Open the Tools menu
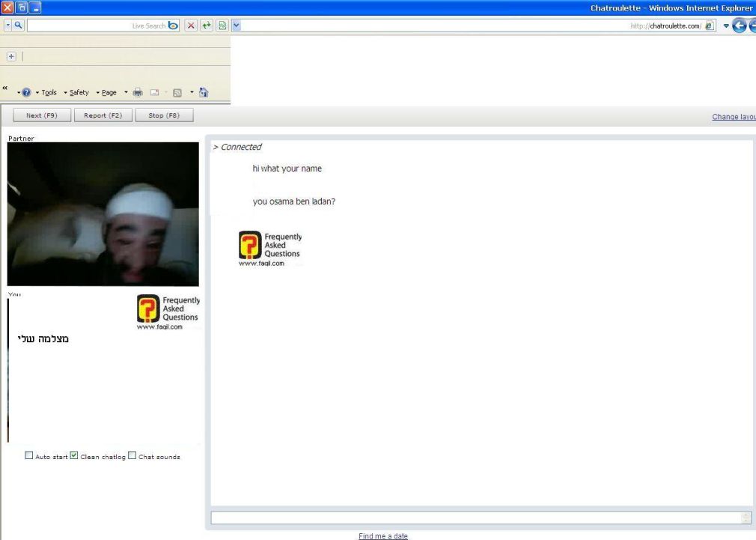 49,93
